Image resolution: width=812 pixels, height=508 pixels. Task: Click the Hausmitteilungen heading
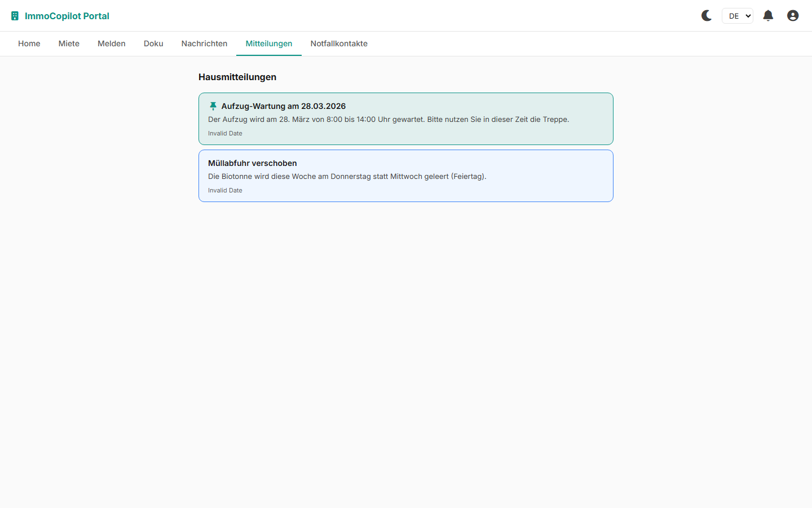pos(237,77)
